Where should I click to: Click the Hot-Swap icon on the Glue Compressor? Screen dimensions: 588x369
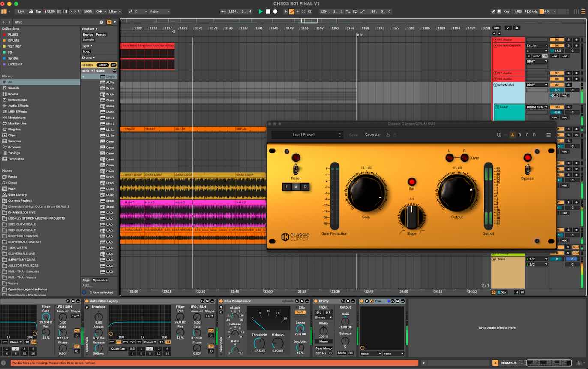click(x=297, y=301)
